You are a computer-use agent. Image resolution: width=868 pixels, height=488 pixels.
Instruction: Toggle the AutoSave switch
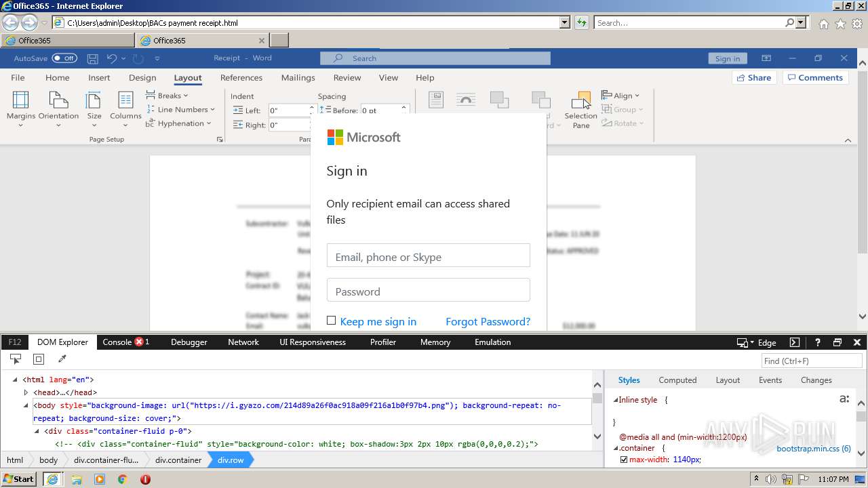[x=64, y=58]
